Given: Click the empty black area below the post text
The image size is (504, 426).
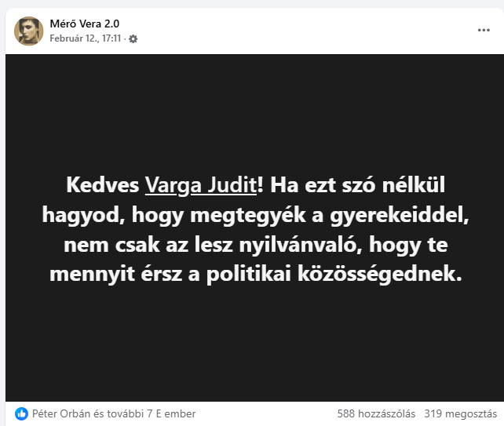Looking at the screenshot, I should 254,344.
